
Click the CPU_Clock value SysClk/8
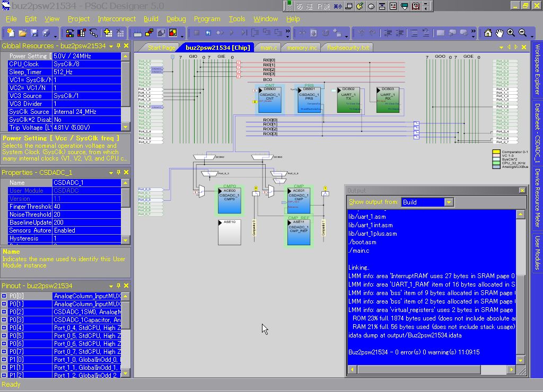click(86, 64)
